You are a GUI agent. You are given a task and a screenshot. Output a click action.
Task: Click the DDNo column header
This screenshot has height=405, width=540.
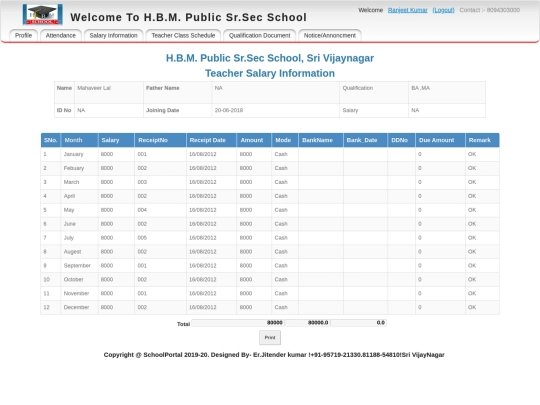(x=402, y=140)
